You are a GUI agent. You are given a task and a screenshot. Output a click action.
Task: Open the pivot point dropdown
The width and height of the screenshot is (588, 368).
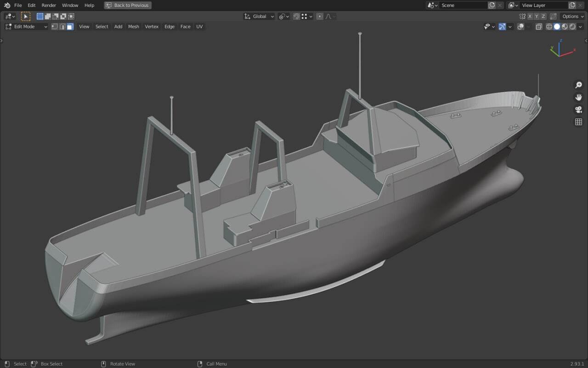coord(284,16)
